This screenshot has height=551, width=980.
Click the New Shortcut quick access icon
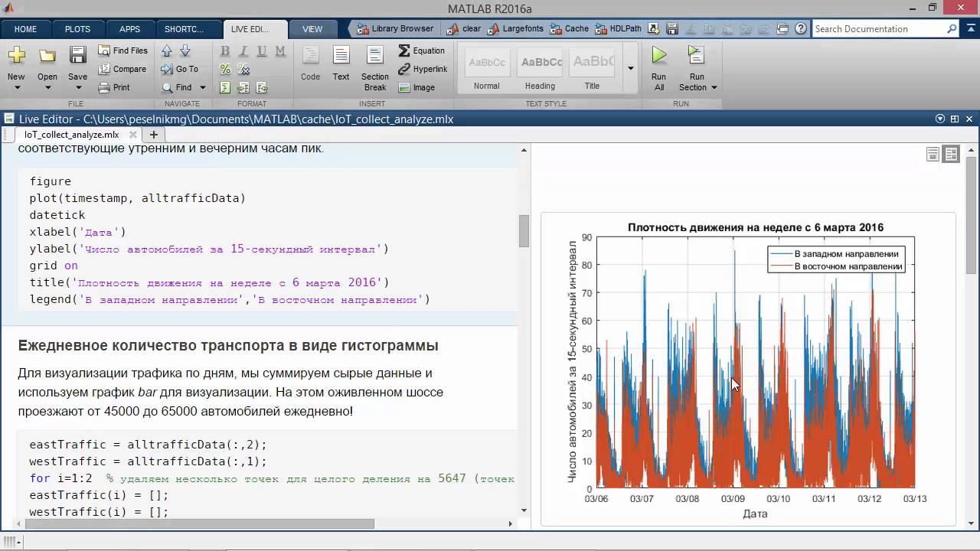[653, 29]
